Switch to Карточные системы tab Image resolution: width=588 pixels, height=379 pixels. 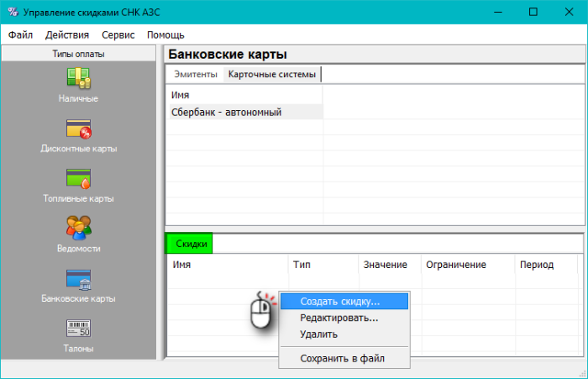271,75
